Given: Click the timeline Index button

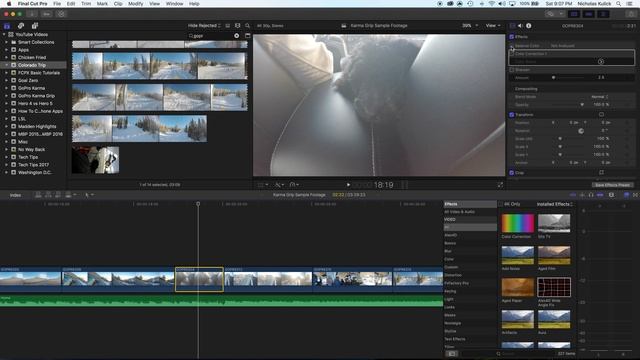Looking at the screenshot, I should (16, 195).
